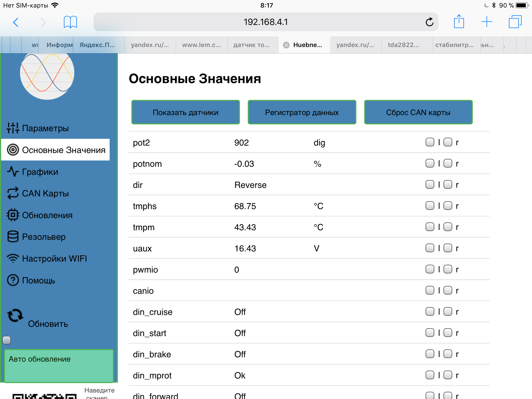Click the Параметры sliders icon

[x=13, y=128]
